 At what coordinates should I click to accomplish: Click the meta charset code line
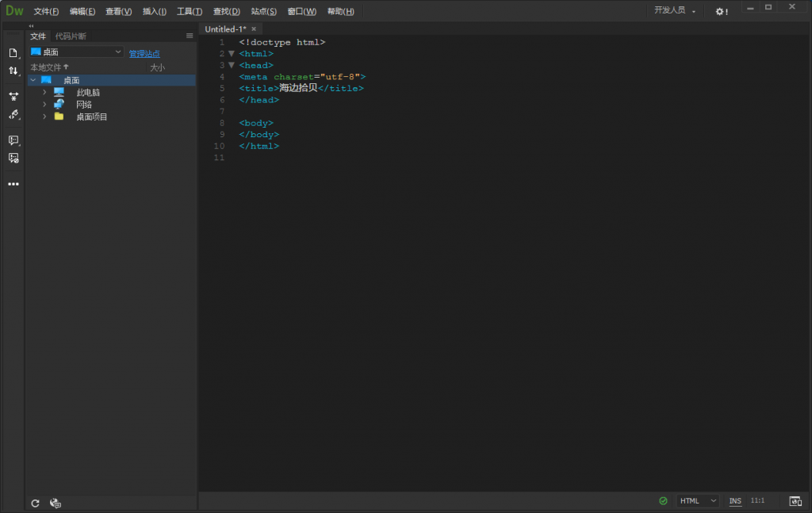pos(302,77)
